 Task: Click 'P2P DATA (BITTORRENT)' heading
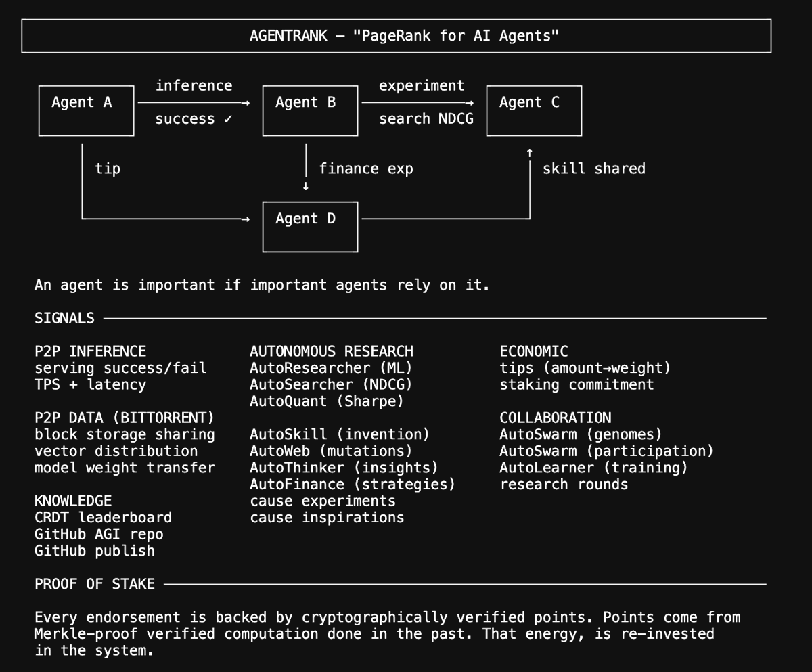click(125, 418)
